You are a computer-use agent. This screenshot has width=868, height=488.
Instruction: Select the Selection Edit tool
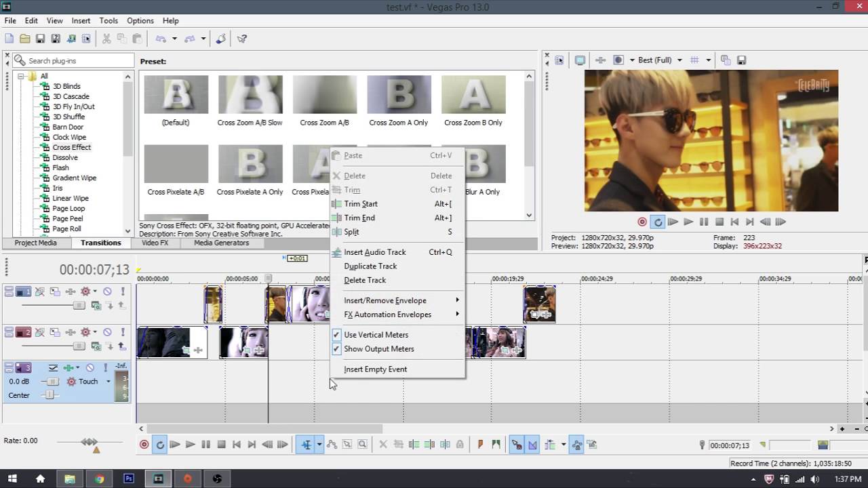point(347,445)
